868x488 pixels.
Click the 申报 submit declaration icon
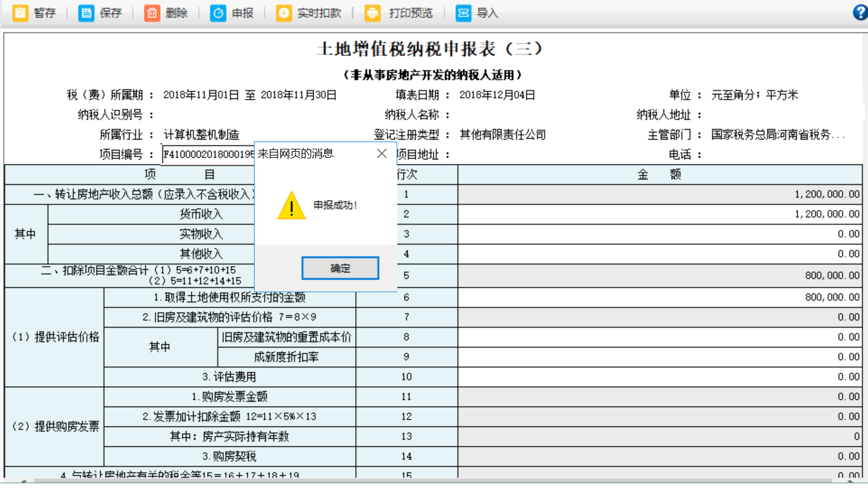[218, 13]
